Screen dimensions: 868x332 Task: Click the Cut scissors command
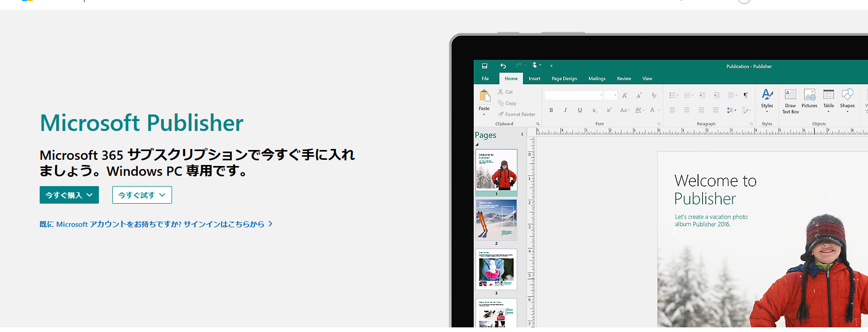pos(505,92)
